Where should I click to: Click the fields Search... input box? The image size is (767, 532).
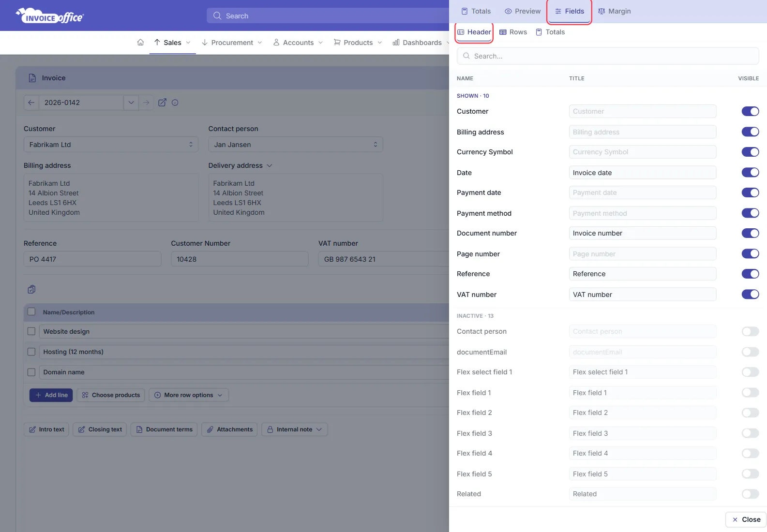608,56
